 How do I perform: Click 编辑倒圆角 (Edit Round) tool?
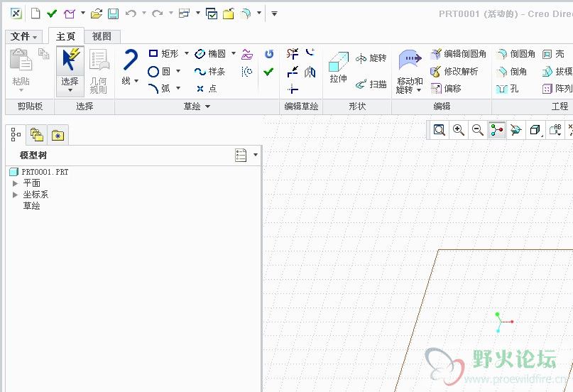click(458, 54)
